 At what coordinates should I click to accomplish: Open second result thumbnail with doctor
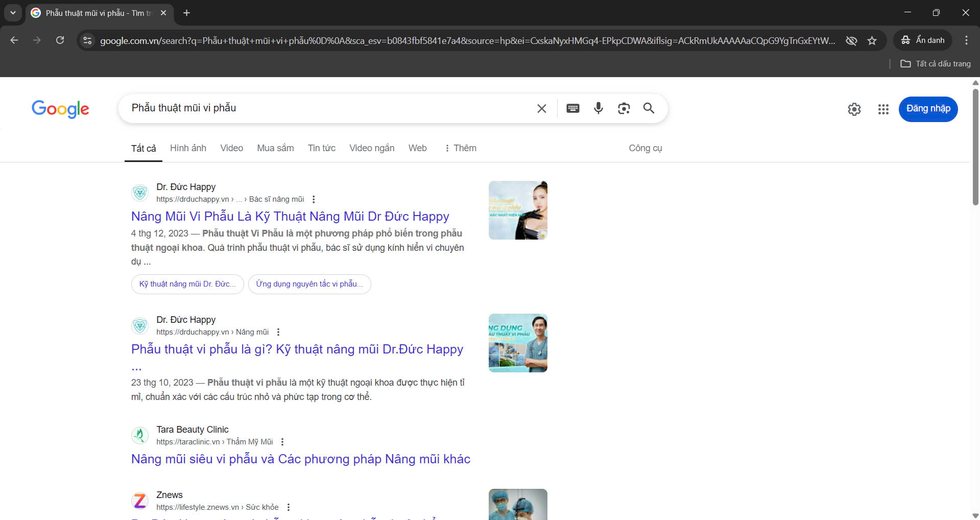click(518, 343)
